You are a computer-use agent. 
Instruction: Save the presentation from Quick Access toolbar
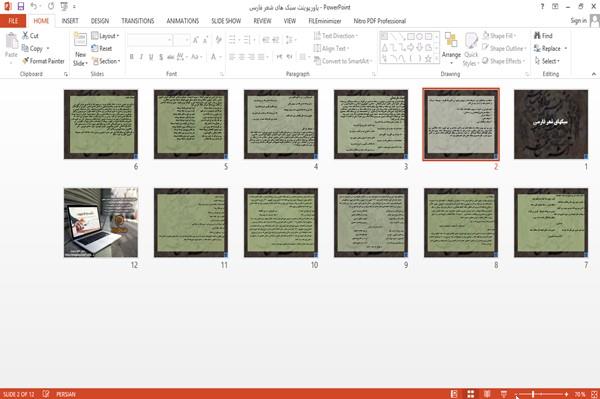(21, 7)
